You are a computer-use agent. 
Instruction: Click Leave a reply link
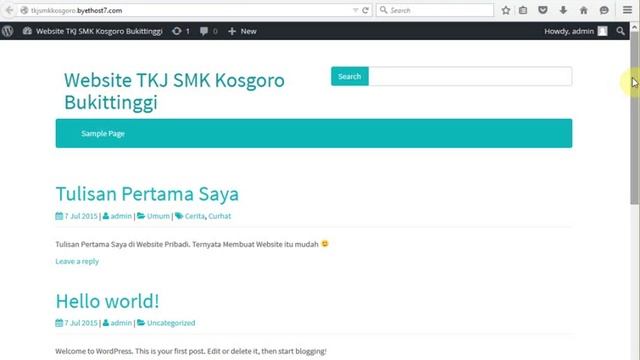(x=77, y=261)
